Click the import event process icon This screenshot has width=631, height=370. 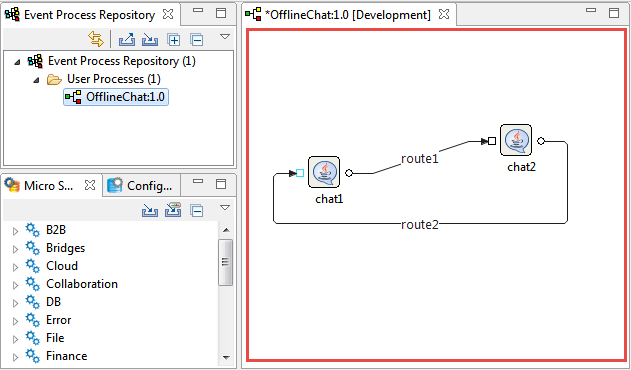150,39
